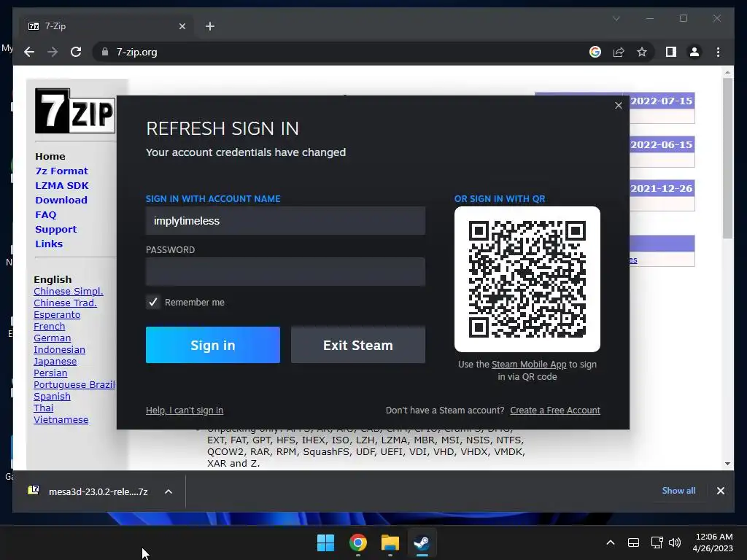Click the scrollbar down arrow
This screenshot has width=747, height=560.
pos(727,463)
